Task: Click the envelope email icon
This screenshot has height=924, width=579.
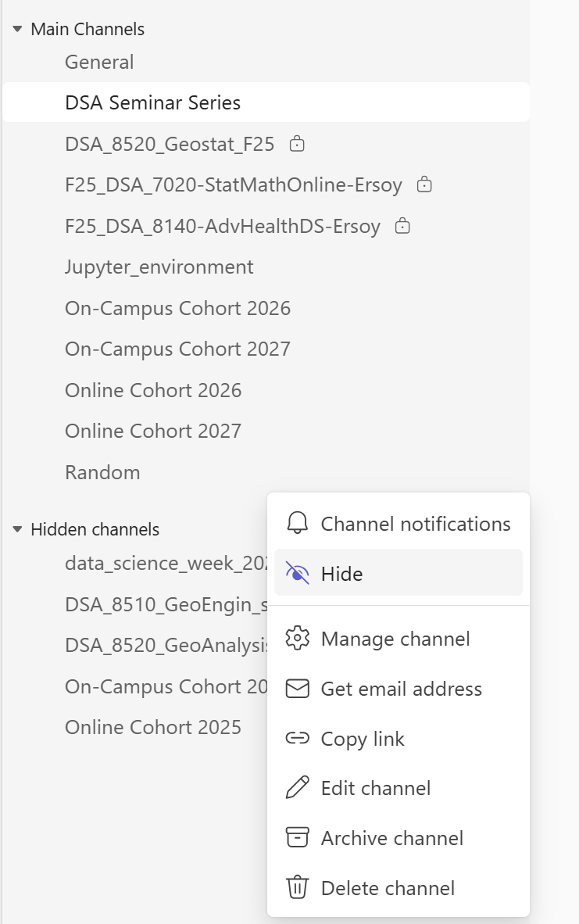Action: pyautogui.click(x=298, y=688)
